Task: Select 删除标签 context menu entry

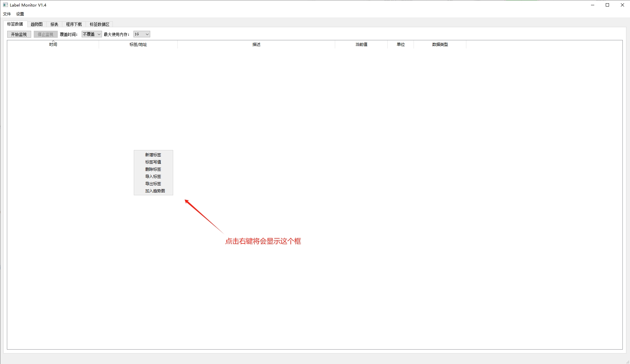Action: pyautogui.click(x=153, y=169)
